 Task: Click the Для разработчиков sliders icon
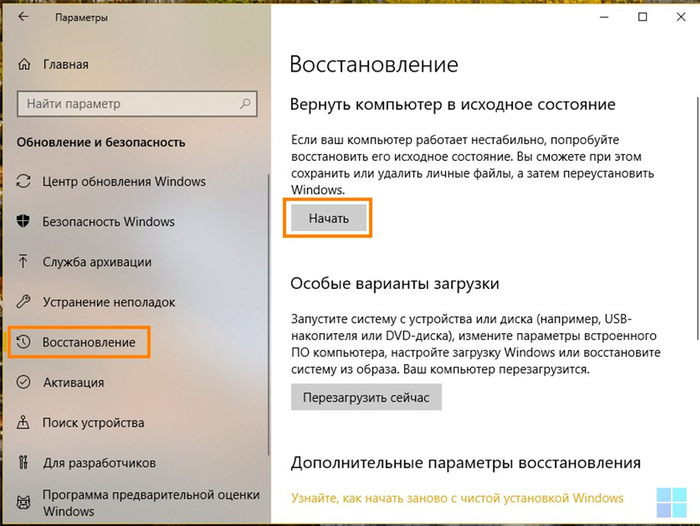click(x=24, y=463)
